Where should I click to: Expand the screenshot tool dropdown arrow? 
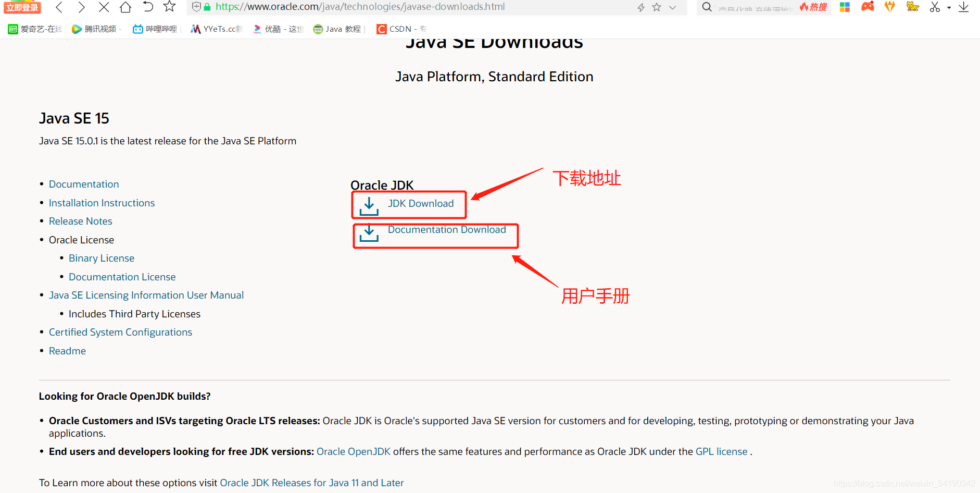tap(949, 8)
